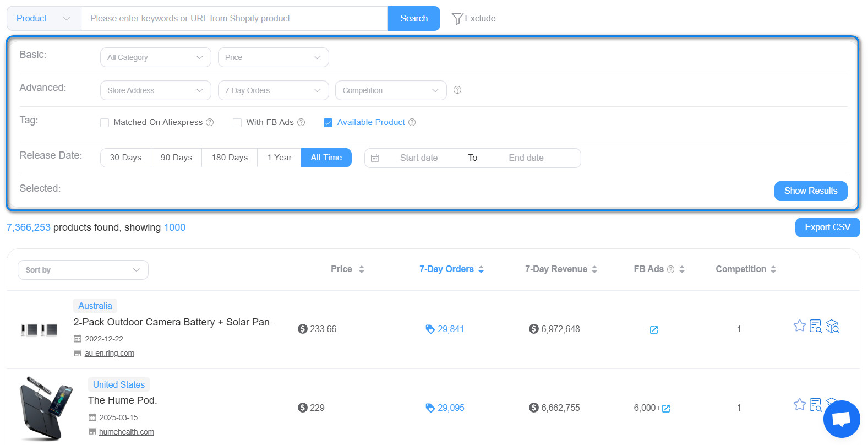
Task: Enable With FB Ads checkbox
Action: (x=237, y=123)
